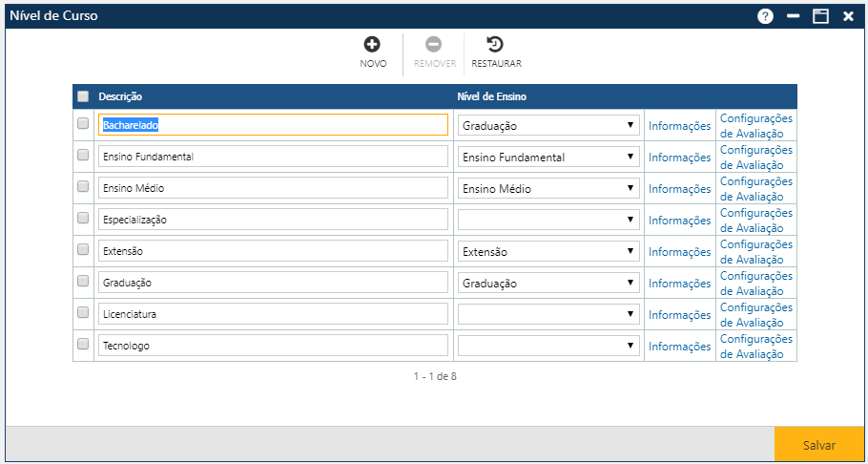Toggle the select-all checkbox in header

[83, 96]
